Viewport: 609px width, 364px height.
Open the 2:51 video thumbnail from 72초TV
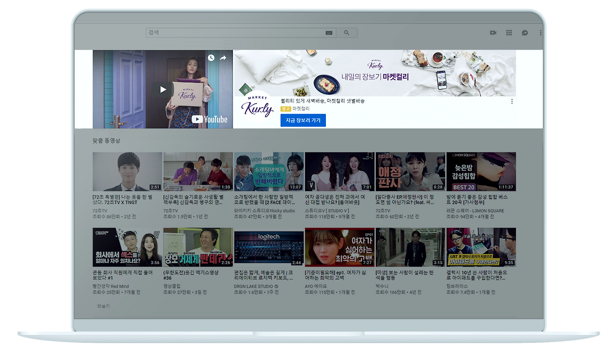pos(127,172)
